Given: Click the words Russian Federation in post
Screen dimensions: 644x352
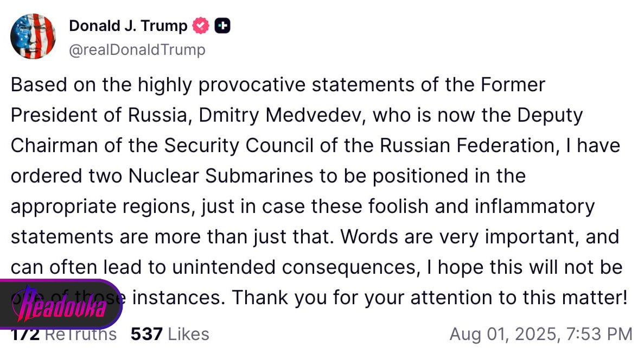Looking at the screenshot, I should point(459,146).
